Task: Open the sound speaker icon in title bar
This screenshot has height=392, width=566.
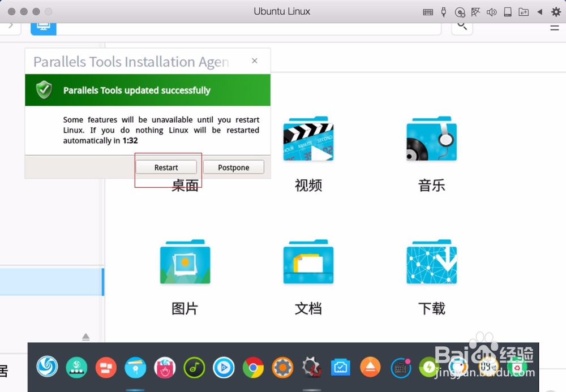Action: pos(491,12)
